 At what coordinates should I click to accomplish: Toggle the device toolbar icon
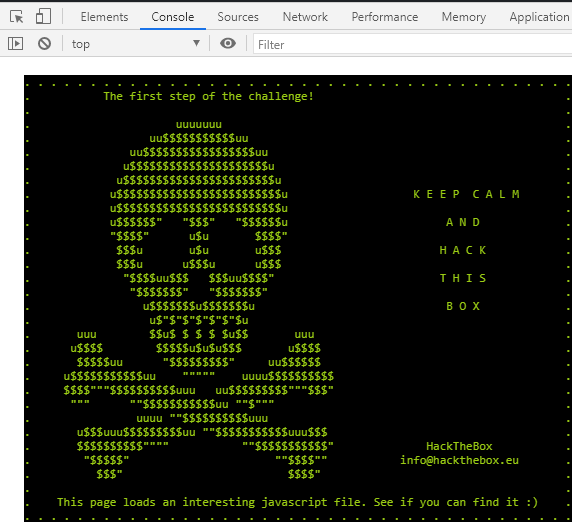coord(43,17)
